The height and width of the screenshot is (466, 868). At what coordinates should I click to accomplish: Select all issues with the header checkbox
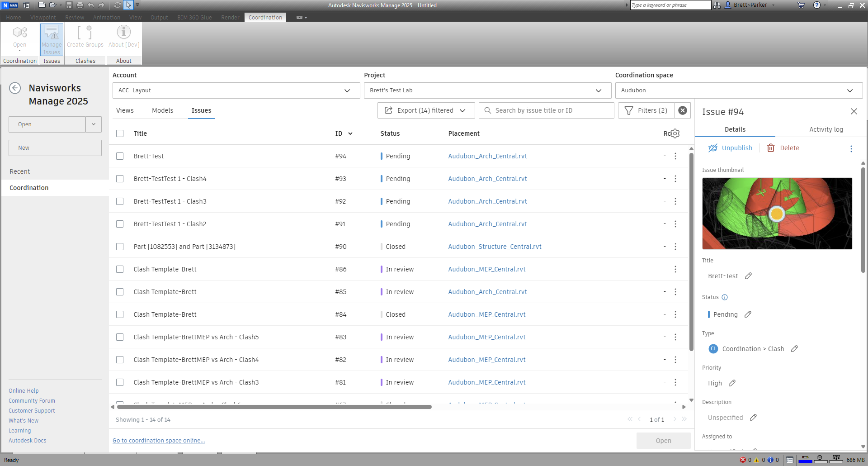click(x=120, y=133)
